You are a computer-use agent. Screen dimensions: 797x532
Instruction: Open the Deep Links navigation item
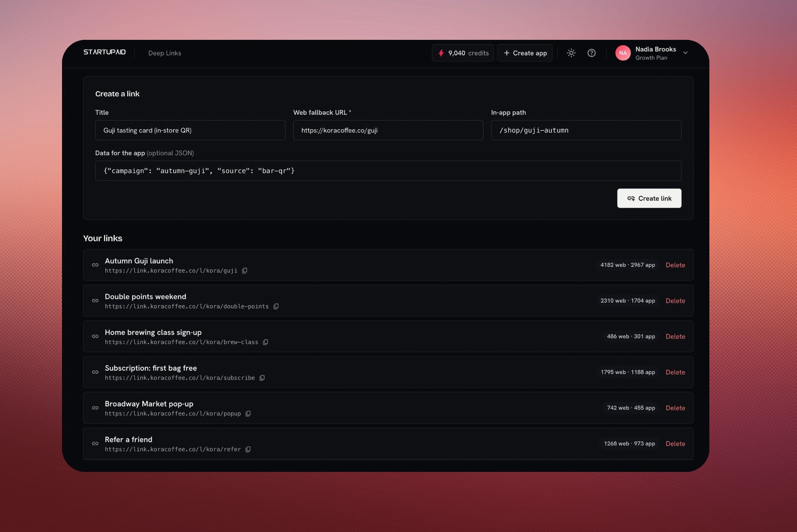point(165,53)
